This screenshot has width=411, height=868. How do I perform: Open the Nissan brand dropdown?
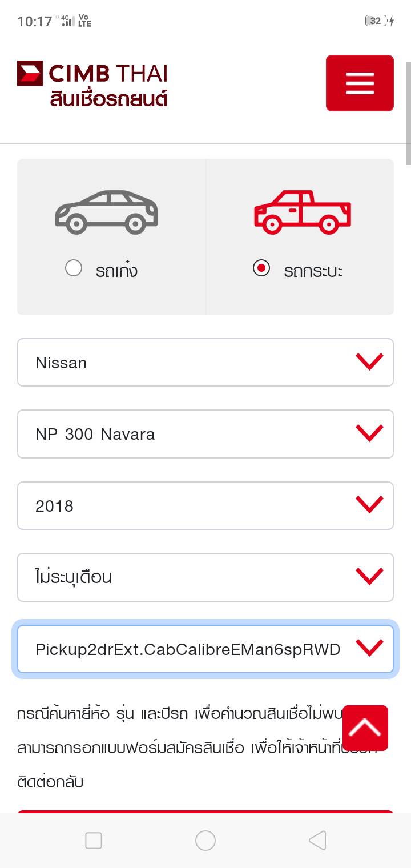[x=205, y=363]
